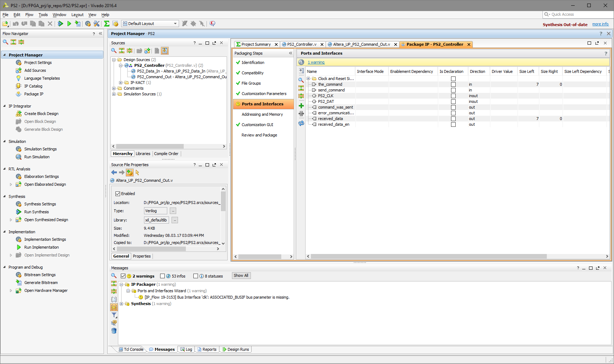Open the Flow menu
This screenshot has width=614, height=364.
[x=29, y=15]
